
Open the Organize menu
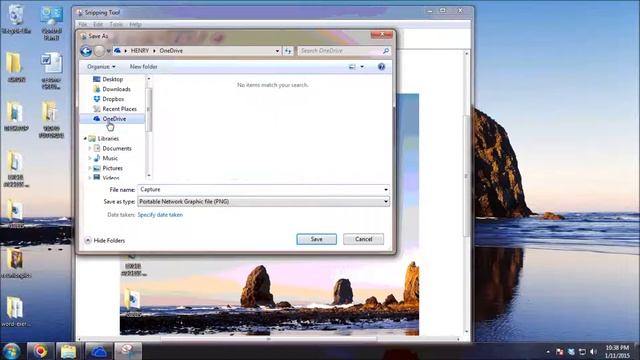pyautogui.click(x=101, y=67)
